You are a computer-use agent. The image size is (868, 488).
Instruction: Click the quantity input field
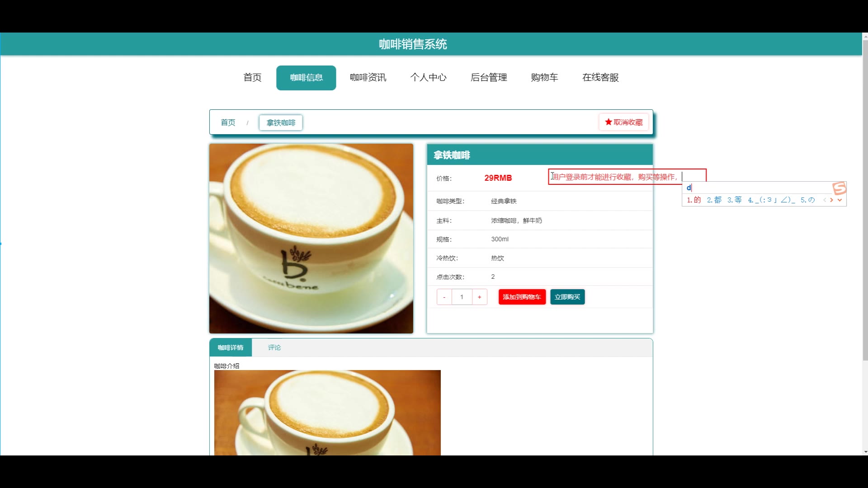pos(462,297)
